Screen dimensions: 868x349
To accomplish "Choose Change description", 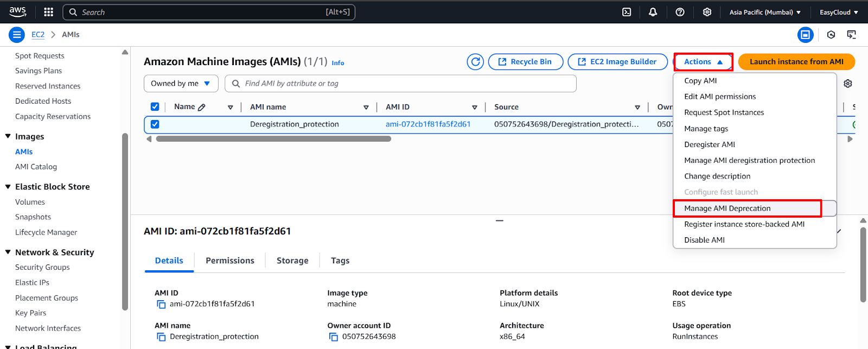I will [x=755, y=176].
